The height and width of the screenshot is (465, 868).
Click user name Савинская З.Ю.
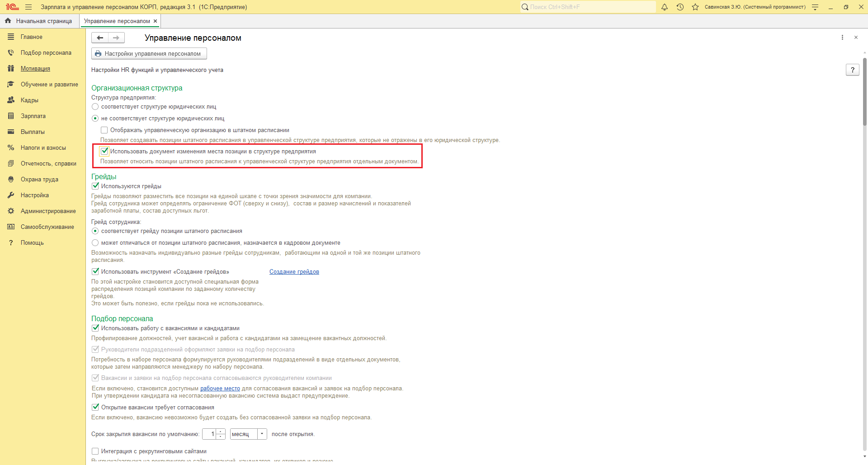tap(755, 7)
